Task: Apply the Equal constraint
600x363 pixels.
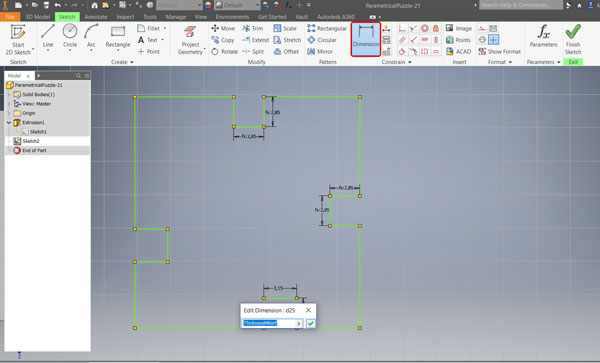Action: (436, 51)
